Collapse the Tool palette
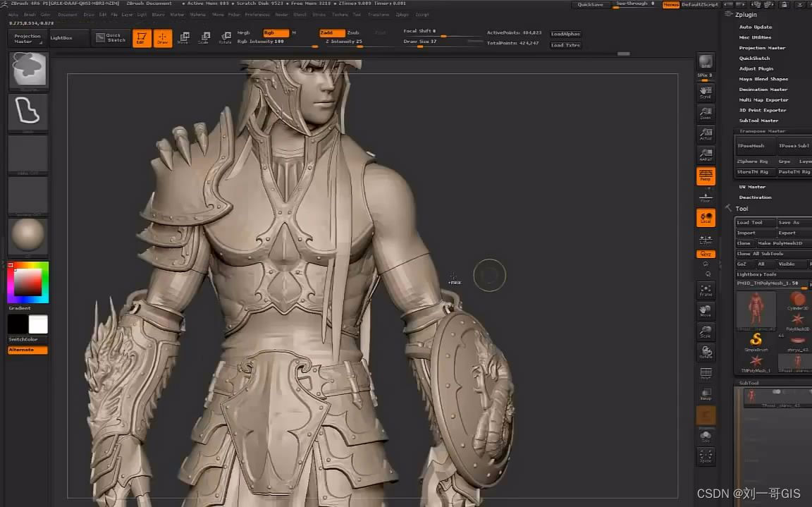The width and height of the screenshot is (812, 507). coord(728,208)
